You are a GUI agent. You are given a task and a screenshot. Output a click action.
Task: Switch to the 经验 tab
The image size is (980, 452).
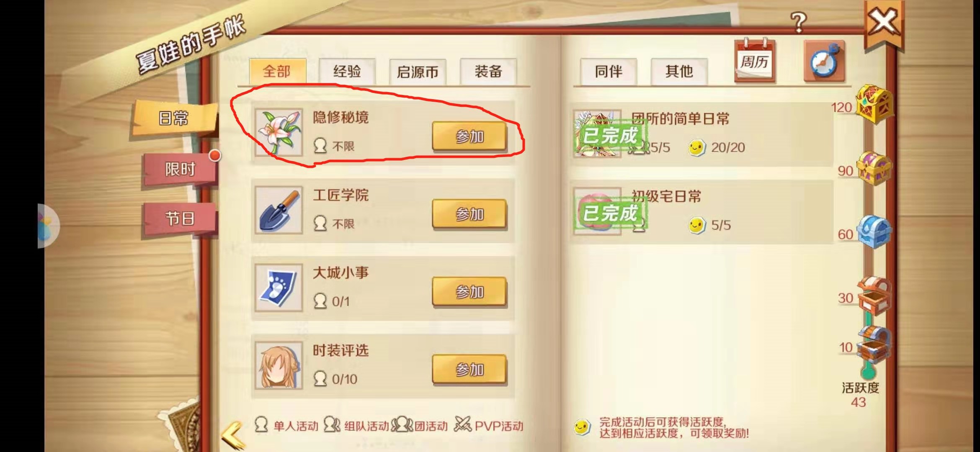coord(347,71)
